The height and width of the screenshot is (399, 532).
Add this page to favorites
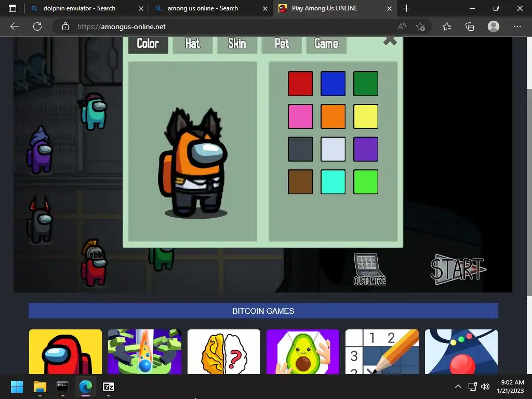coord(421,26)
